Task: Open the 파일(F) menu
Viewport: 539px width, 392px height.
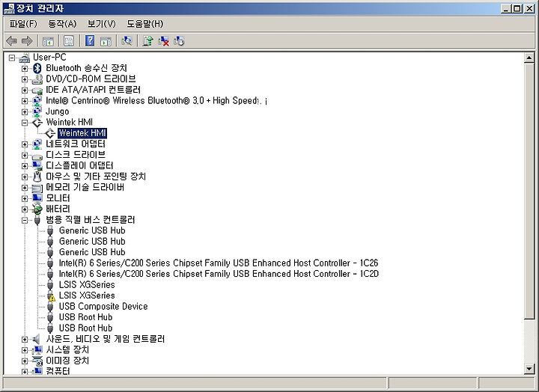Action: [x=23, y=24]
